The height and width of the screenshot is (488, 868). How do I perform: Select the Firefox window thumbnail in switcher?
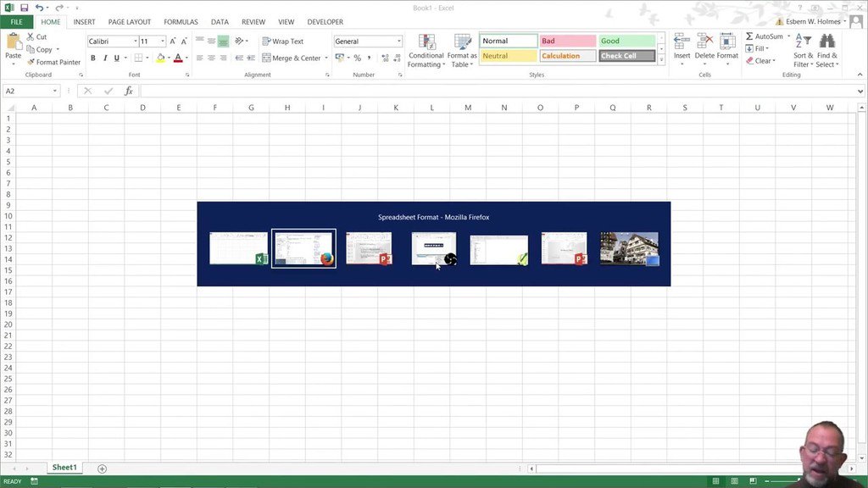[x=304, y=248]
